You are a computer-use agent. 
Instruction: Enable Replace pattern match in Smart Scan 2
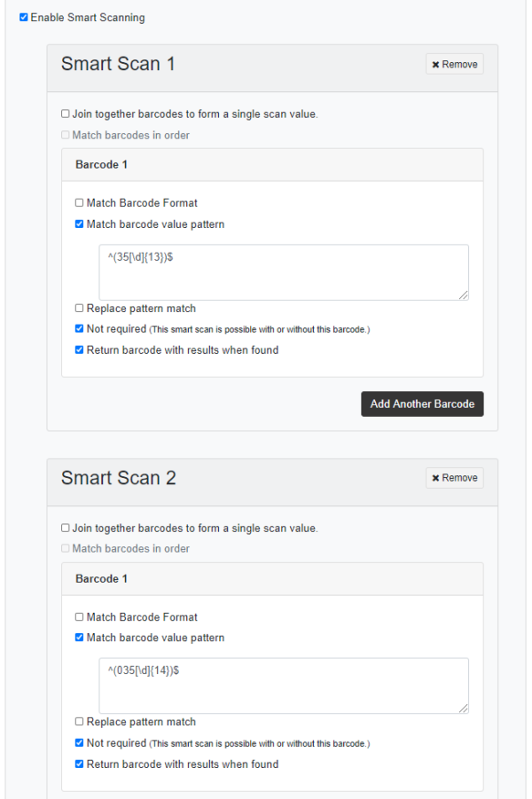point(80,722)
